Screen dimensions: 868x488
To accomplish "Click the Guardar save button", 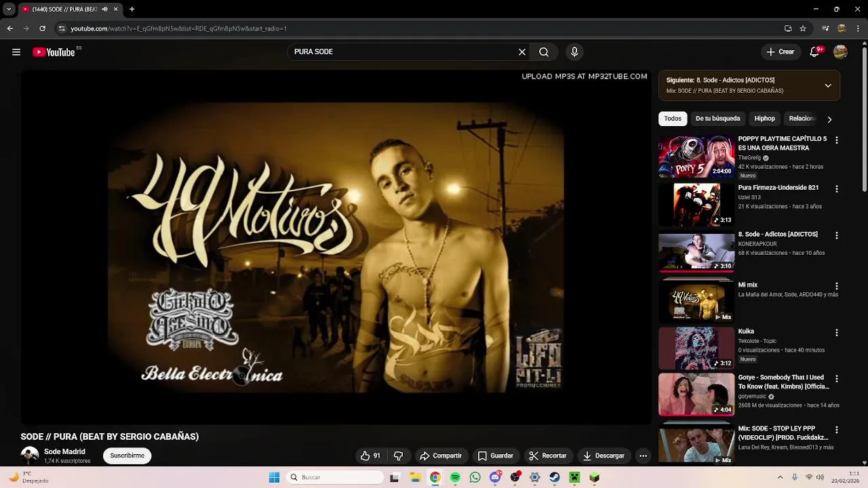I will coord(495,456).
